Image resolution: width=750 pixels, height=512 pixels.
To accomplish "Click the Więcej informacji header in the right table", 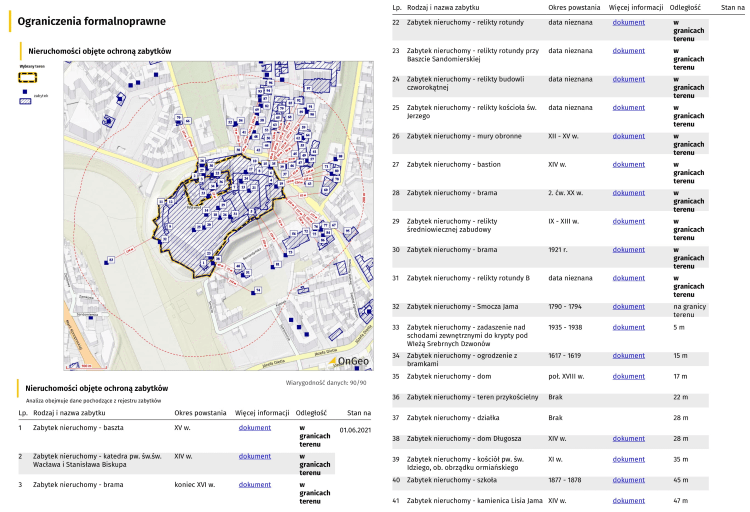I will (x=636, y=8).
